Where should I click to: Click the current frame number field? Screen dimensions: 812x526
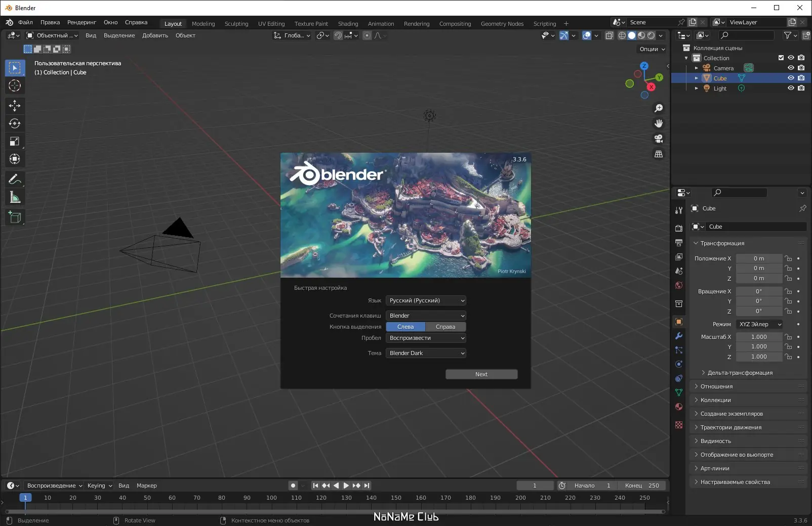click(x=535, y=486)
